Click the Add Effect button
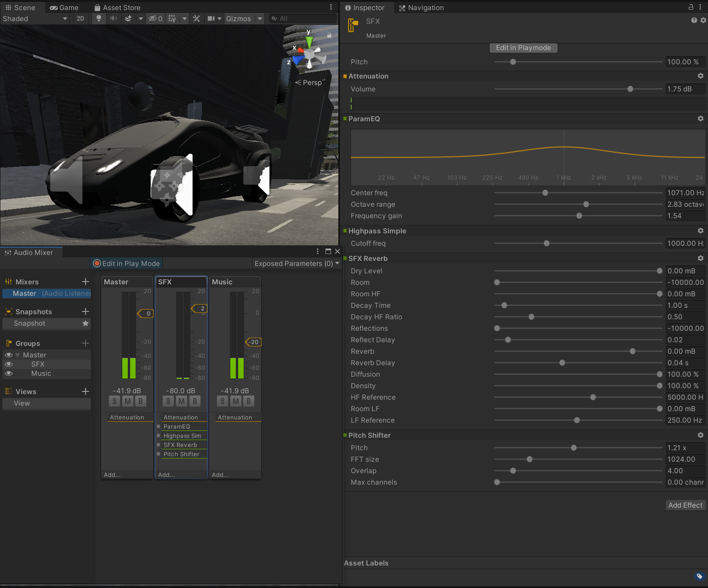The width and height of the screenshot is (708, 588). pos(685,505)
